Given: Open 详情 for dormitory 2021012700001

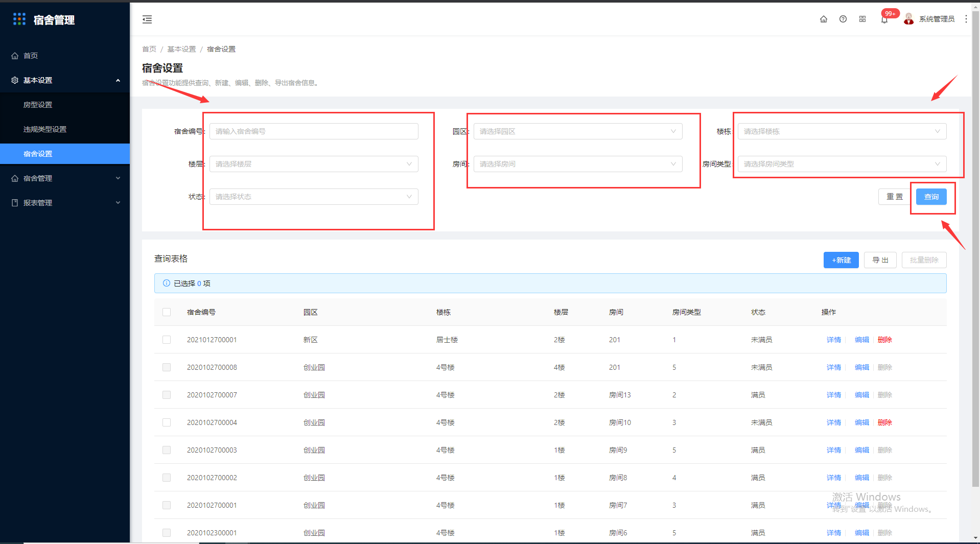Looking at the screenshot, I should [x=834, y=340].
